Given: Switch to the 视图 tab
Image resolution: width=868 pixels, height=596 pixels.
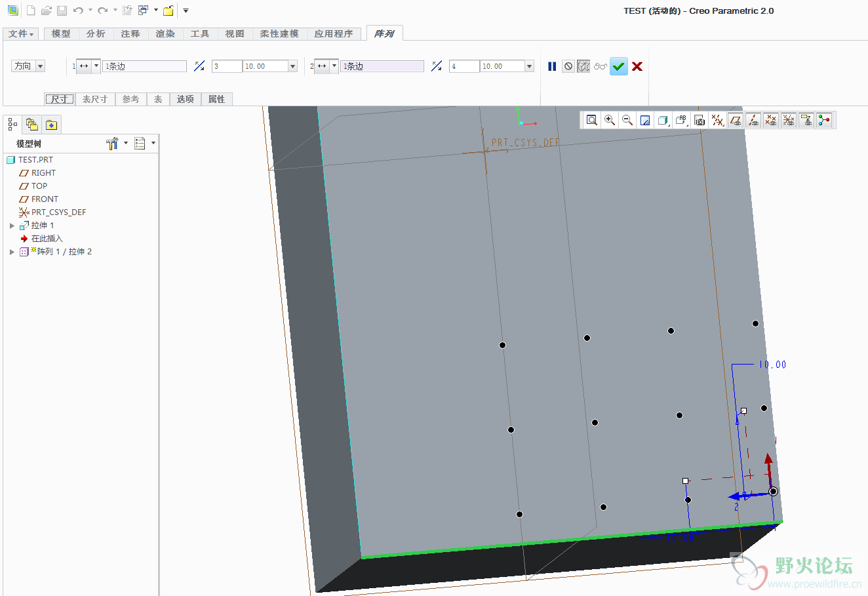Looking at the screenshot, I should tap(235, 33).
